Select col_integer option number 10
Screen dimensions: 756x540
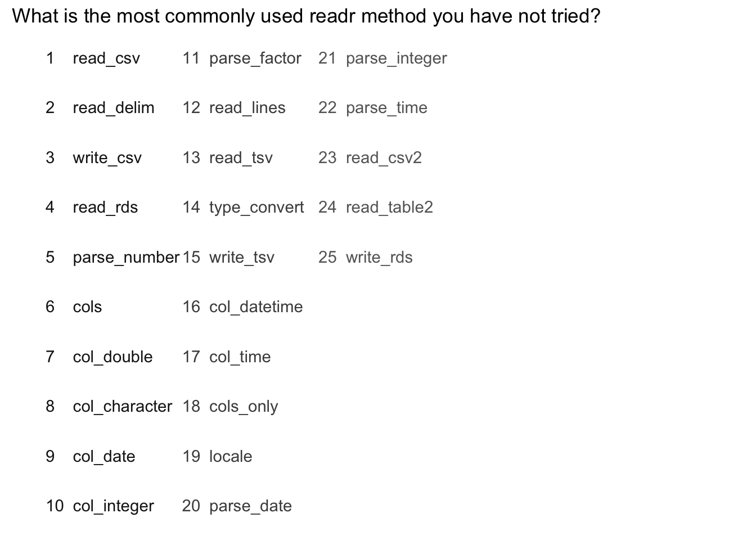tap(113, 506)
